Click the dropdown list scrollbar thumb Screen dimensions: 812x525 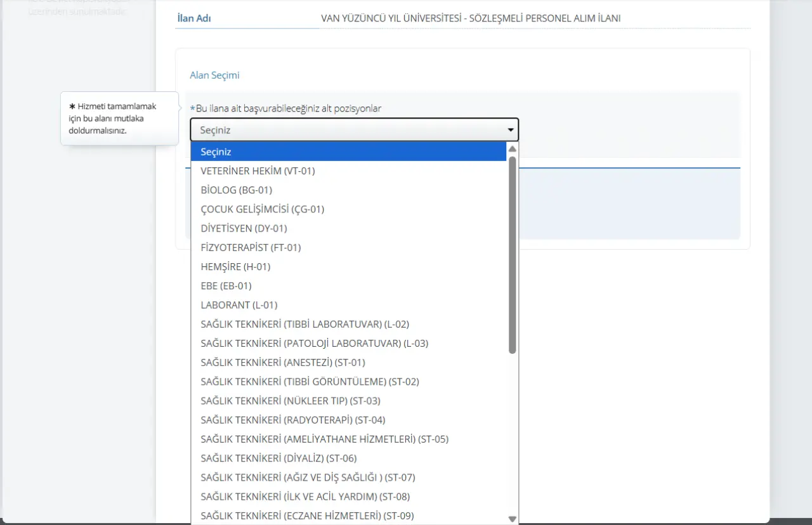[x=513, y=254]
